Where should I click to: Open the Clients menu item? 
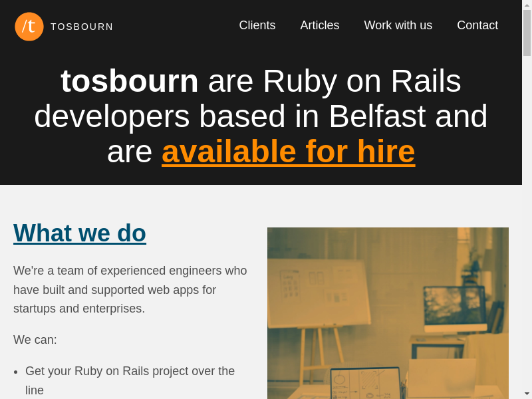point(257,25)
